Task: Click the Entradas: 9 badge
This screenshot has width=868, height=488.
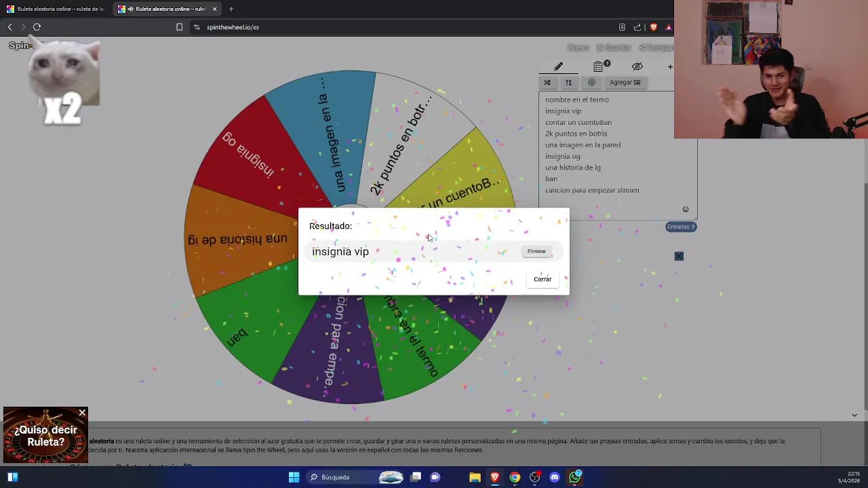Action: click(x=681, y=226)
